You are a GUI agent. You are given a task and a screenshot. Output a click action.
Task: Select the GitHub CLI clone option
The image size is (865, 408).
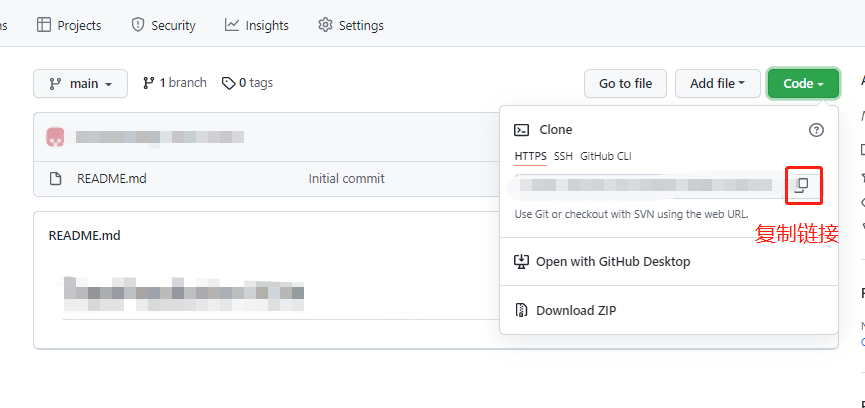point(606,156)
